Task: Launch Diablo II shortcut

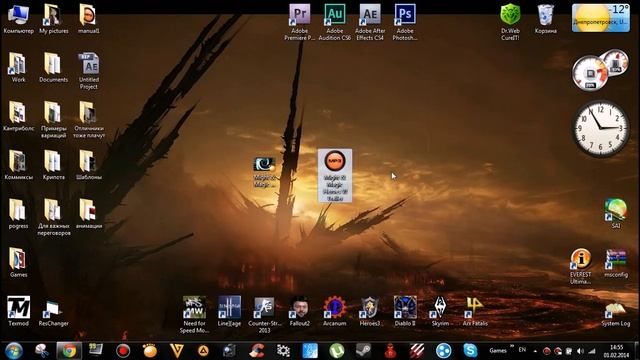Action: [405, 311]
